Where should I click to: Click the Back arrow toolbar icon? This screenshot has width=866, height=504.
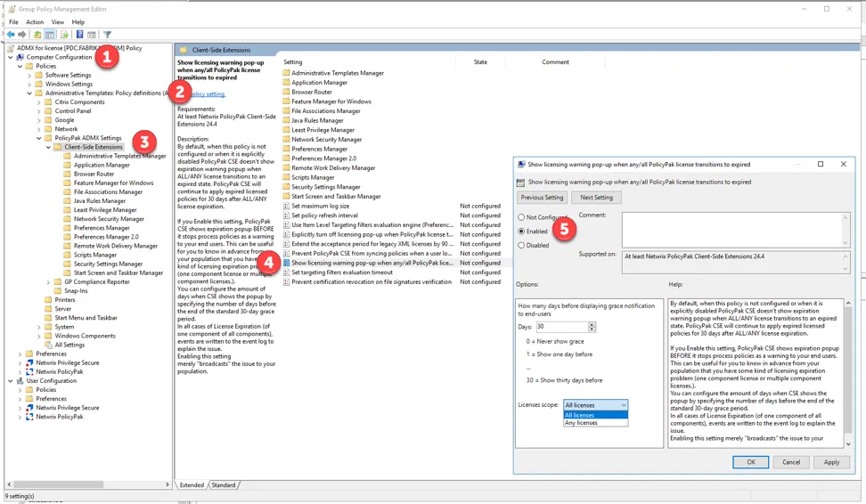[x=11, y=35]
